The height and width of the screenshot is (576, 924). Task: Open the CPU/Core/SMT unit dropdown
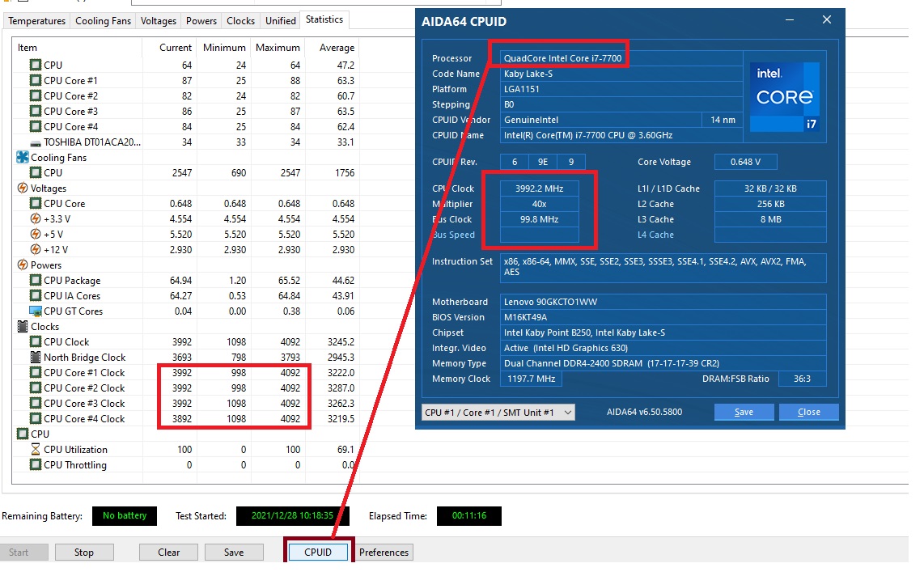point(498,413)
